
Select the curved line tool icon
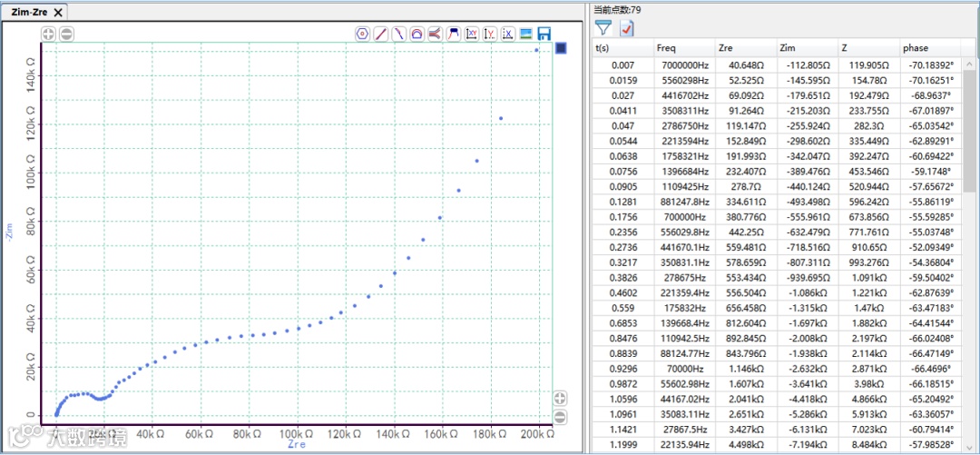coord(398,34)
